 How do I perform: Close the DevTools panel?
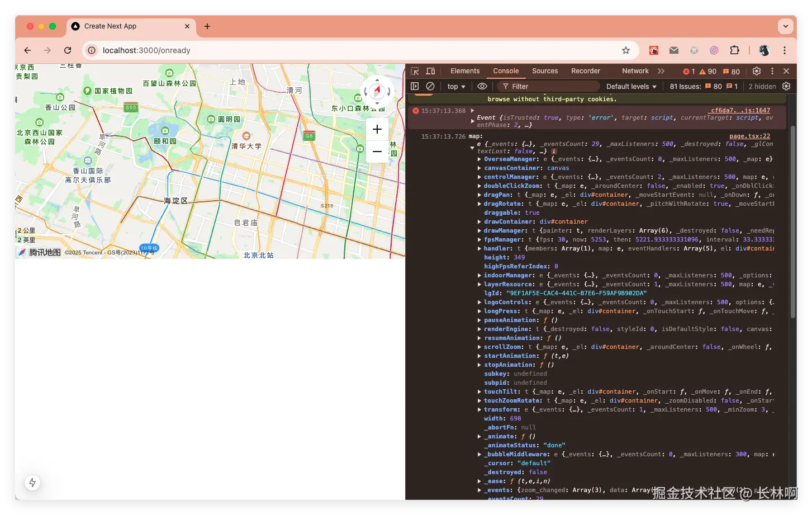coord(786,71)
